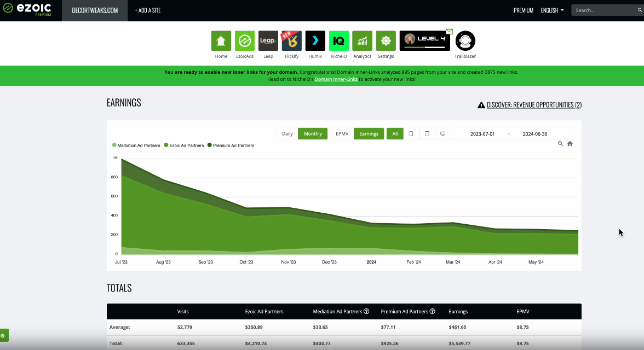Viewport: 644px width, 350px height.
Task: Open the end date 2024-06-30 picker
Action: 534,134
